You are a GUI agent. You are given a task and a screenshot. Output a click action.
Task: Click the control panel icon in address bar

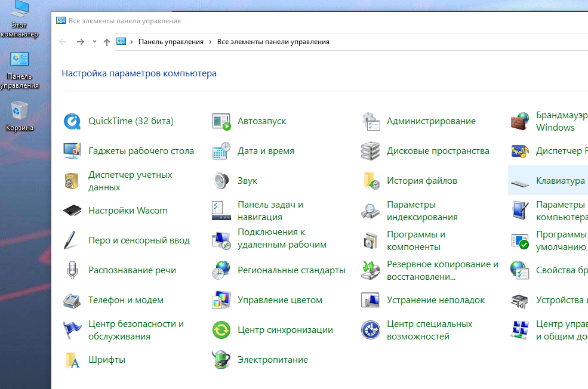coord(121,42)
